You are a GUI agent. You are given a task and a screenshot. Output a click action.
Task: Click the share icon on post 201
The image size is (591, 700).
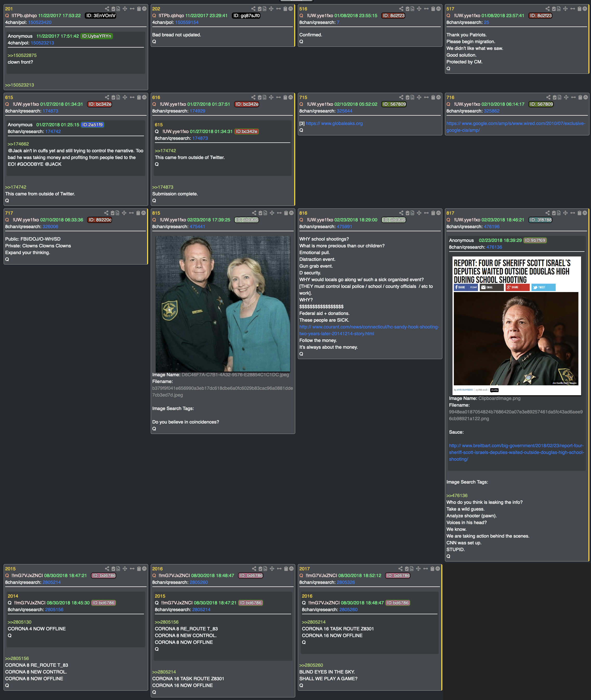coord(107,9)
